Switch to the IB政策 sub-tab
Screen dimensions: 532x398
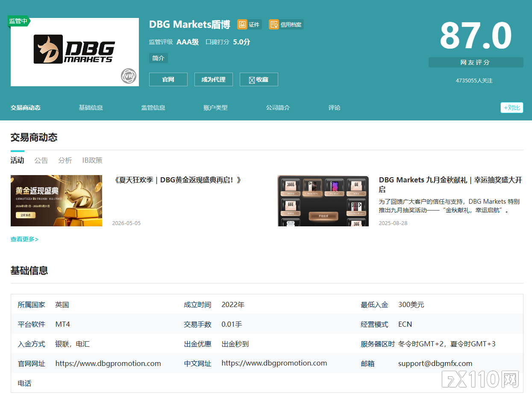tap(92, 161)
